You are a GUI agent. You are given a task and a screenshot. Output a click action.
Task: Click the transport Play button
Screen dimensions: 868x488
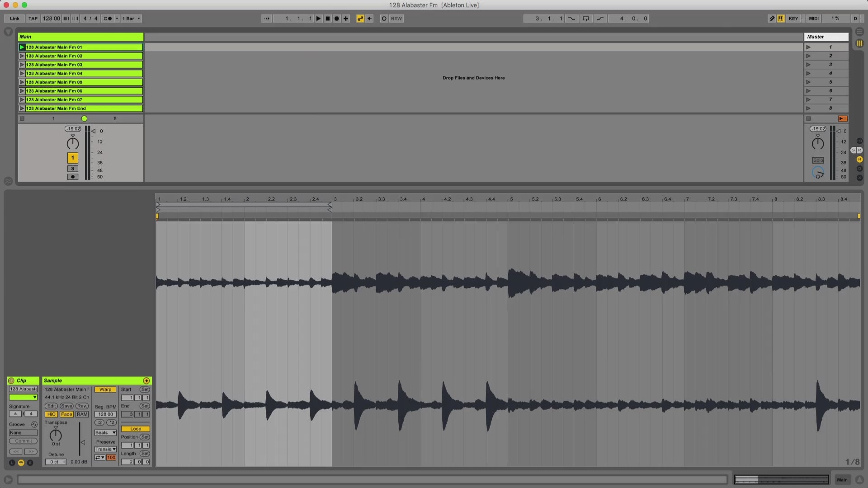pos(319,19)
